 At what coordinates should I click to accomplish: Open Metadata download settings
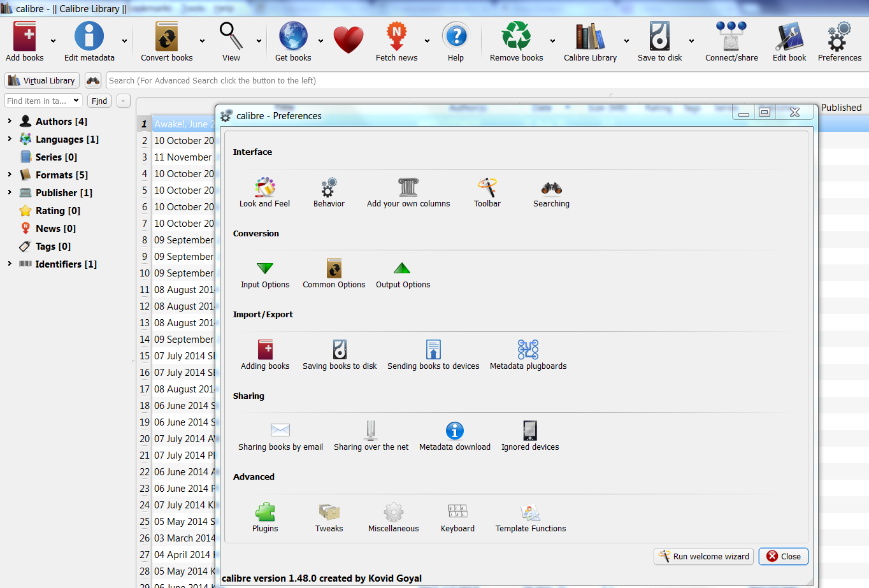coord(455,436)
